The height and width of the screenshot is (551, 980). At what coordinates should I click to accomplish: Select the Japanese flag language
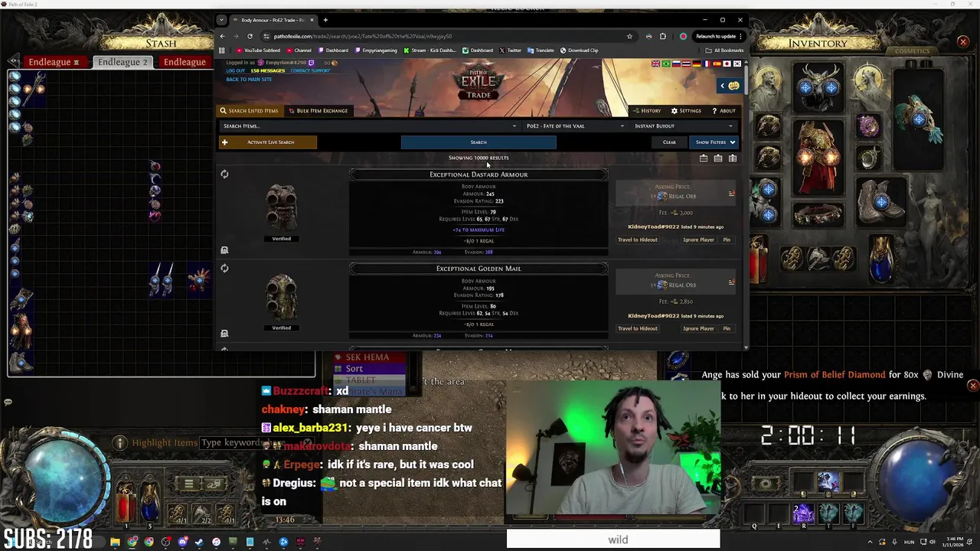tap(727, 64)
